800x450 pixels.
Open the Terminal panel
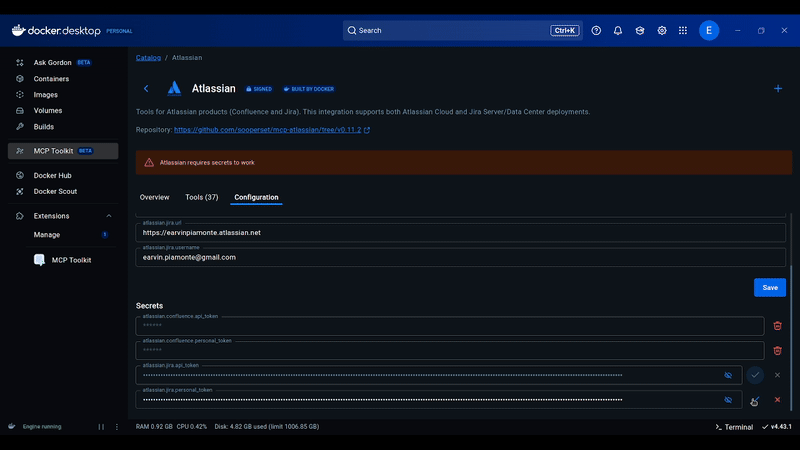[734, 427]
